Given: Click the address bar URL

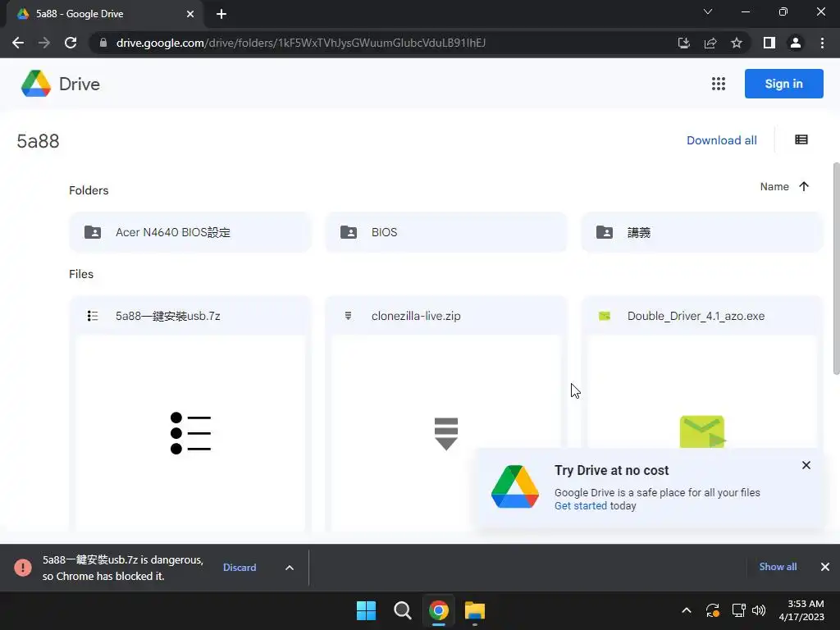Looking at the screenshot, I should click(x=300, y=43).
